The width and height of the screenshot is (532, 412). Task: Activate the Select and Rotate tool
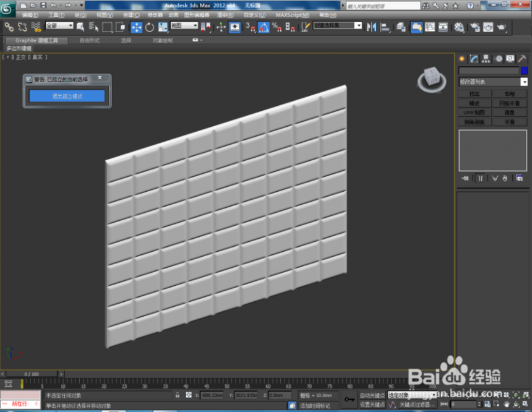[x=149, y=27]
